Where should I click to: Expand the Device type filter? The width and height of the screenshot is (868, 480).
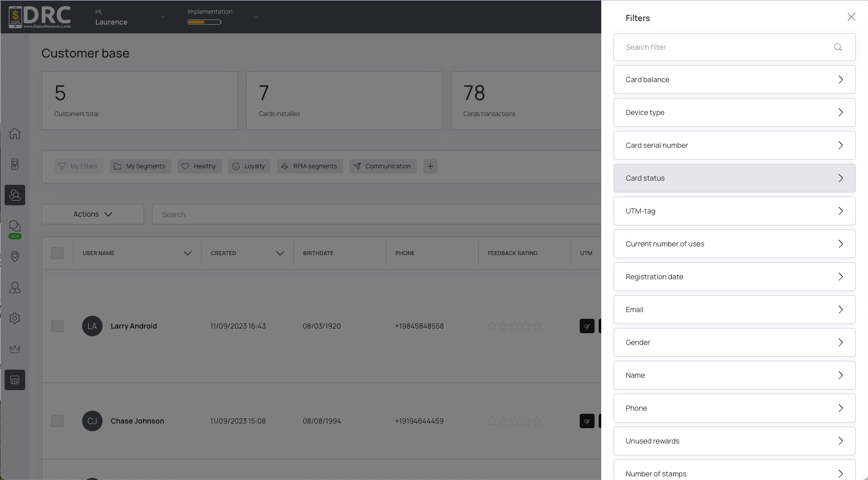click(734, 112)
